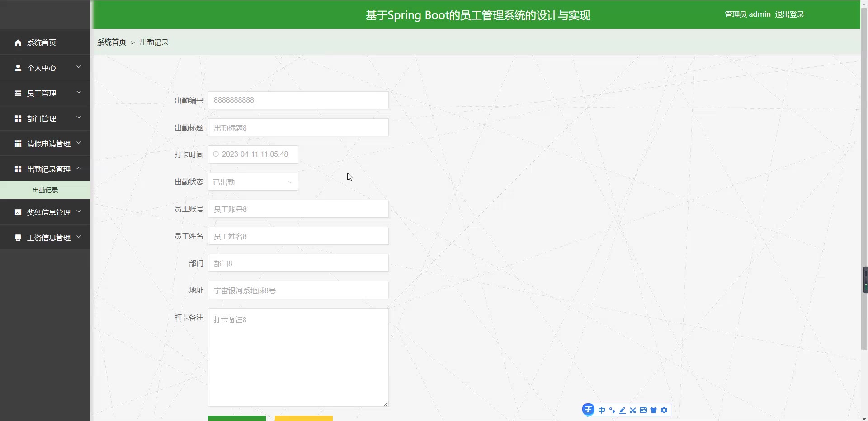Click the grid icon beside 部门管理
The image size is (868, 421).
(18, 118)
